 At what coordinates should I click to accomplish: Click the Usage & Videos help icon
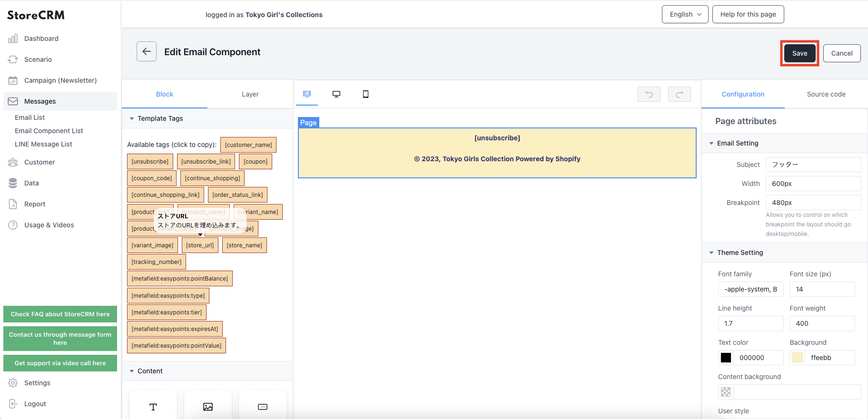(13, 225)
